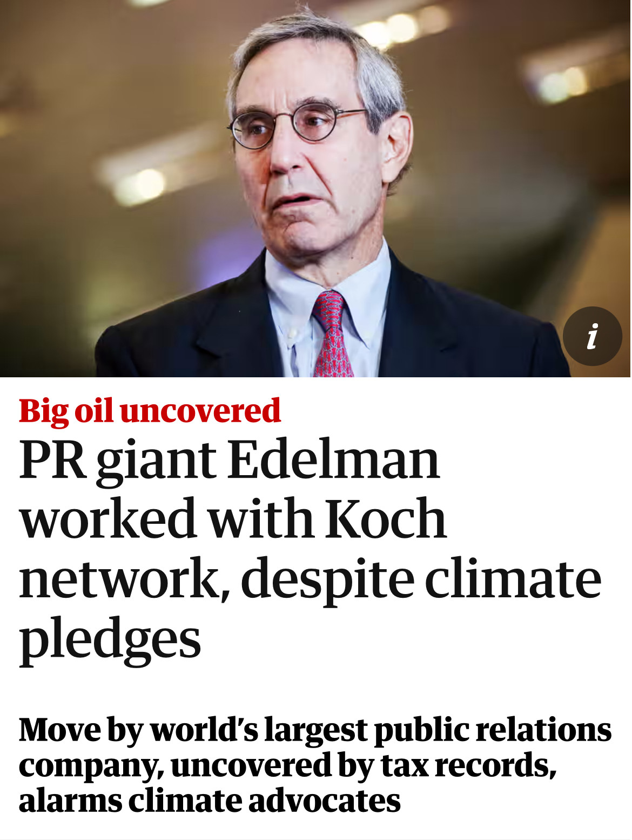Click the red patterned tie in the photo

331,334
